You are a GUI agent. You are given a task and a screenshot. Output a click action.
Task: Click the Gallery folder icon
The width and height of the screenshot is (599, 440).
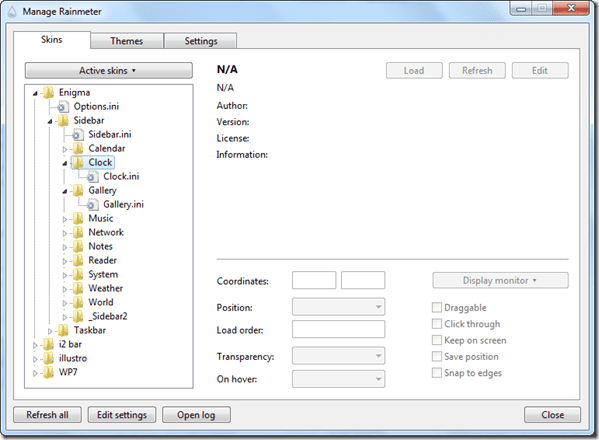[x=78, y=191]
